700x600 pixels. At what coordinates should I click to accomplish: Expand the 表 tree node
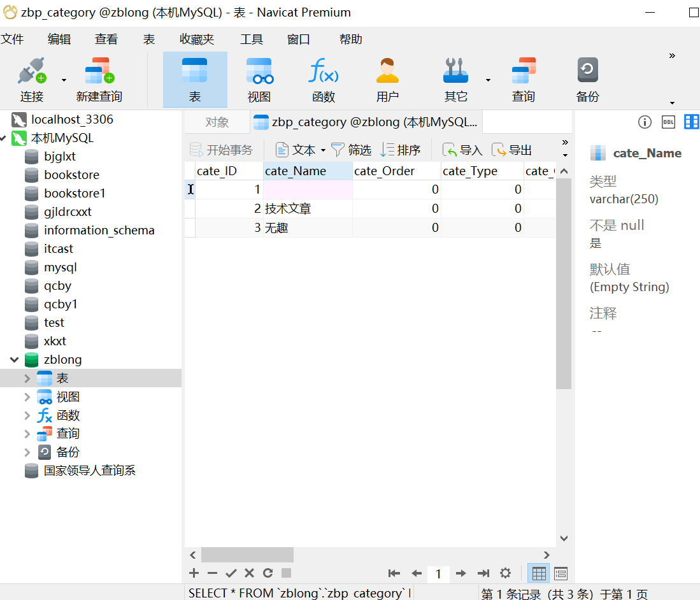[x=27, y=378]
